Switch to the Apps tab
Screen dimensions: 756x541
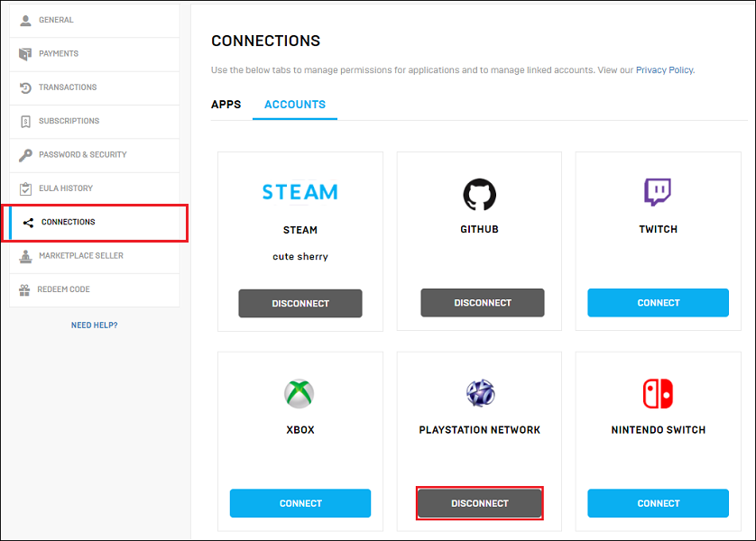click(x=226, y=105)
